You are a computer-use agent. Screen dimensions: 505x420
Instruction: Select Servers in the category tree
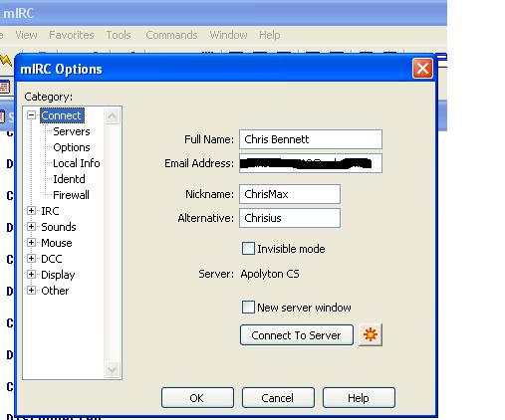[x=72, y=131]
